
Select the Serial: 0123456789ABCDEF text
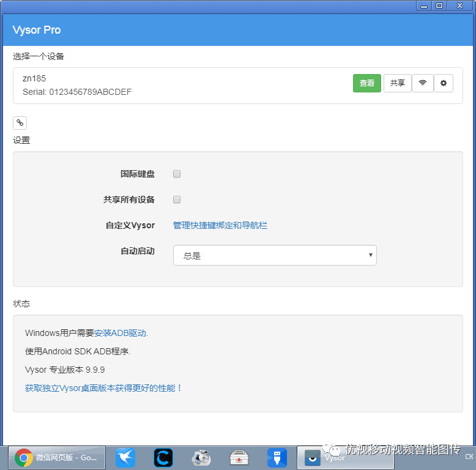(x=77, y=92)
